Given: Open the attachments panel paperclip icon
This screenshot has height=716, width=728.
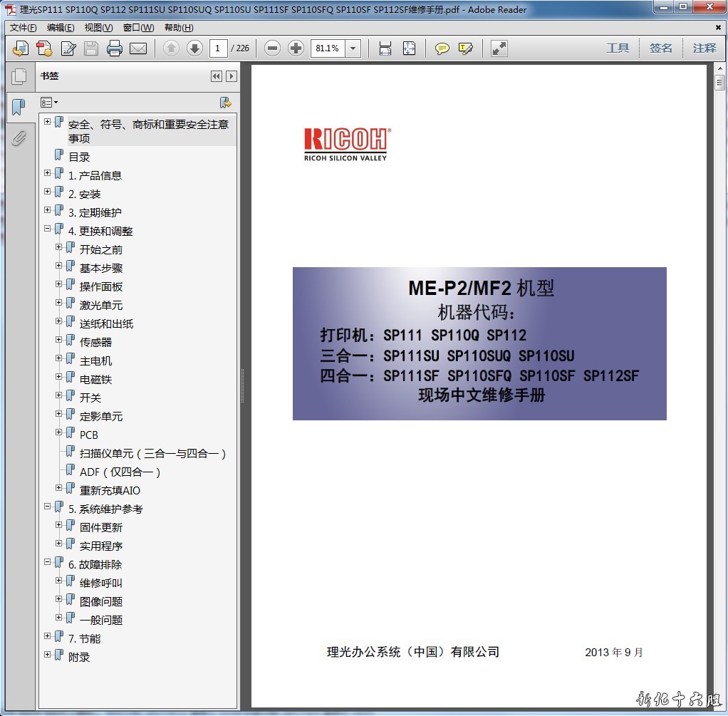Looking at the screenshot, I should (x=19, y=138).
